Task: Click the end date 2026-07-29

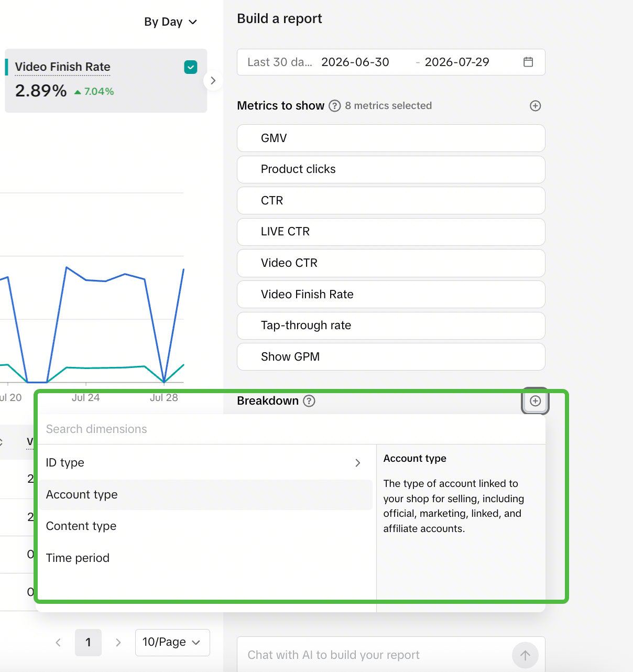Action: (x=457, y=62)
